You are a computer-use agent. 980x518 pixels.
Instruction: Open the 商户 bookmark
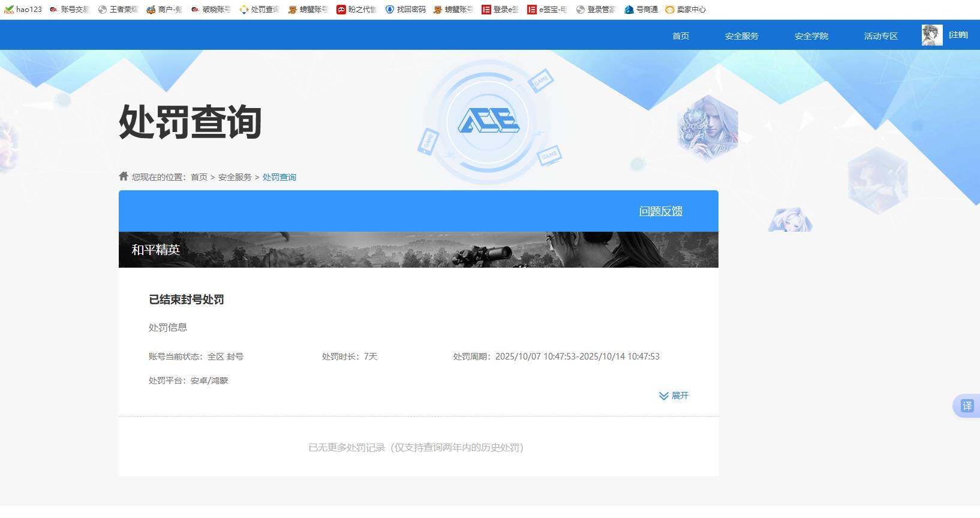click(x=164, y=9)
